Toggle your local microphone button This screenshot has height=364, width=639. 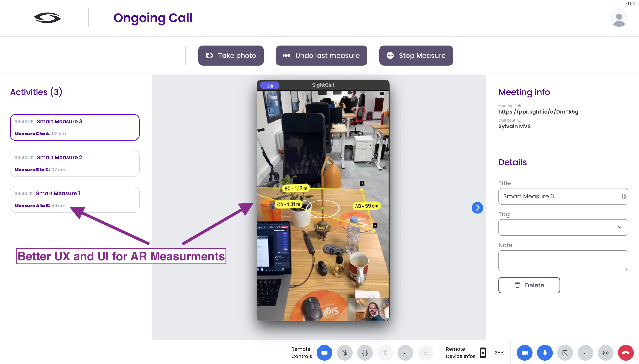[545, 353]
